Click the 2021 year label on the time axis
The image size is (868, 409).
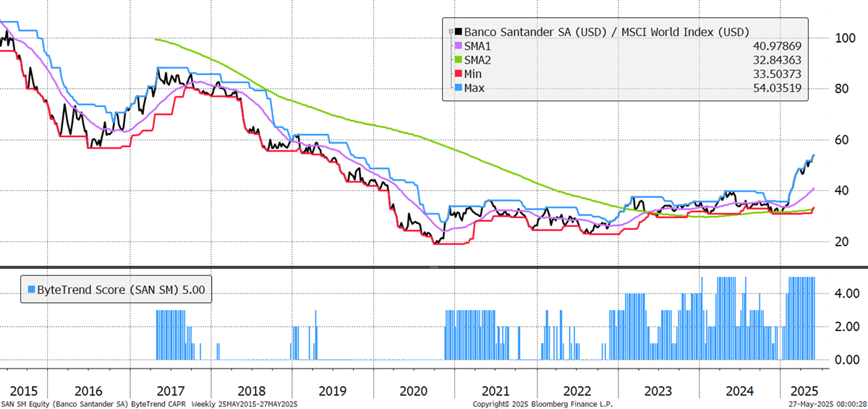pos(496,391)
